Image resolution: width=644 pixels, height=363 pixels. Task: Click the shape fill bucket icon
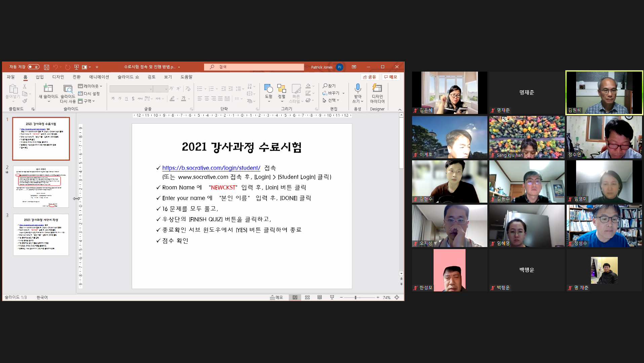click(x=308, y=86)
